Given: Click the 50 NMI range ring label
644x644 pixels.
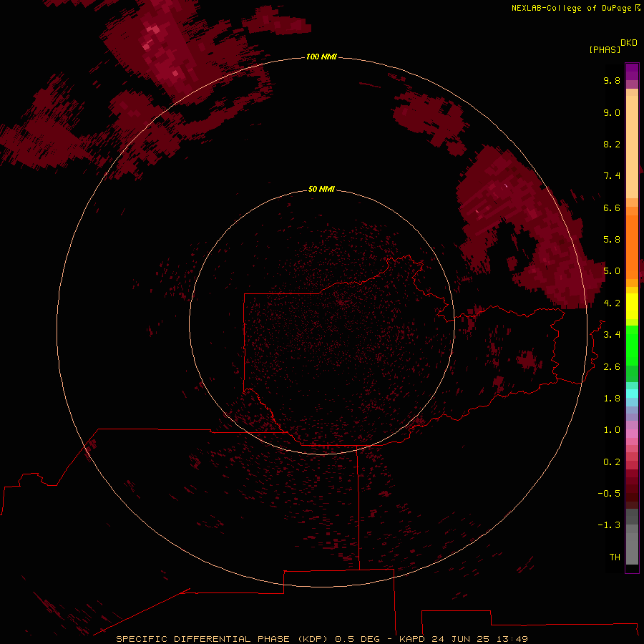Looking at the screenshot, I should click(321, 189).
